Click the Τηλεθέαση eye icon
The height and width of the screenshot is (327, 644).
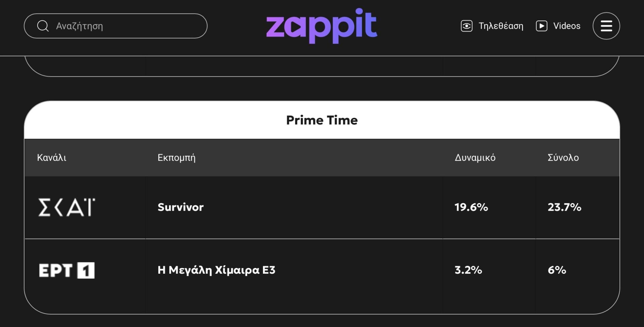467,26
